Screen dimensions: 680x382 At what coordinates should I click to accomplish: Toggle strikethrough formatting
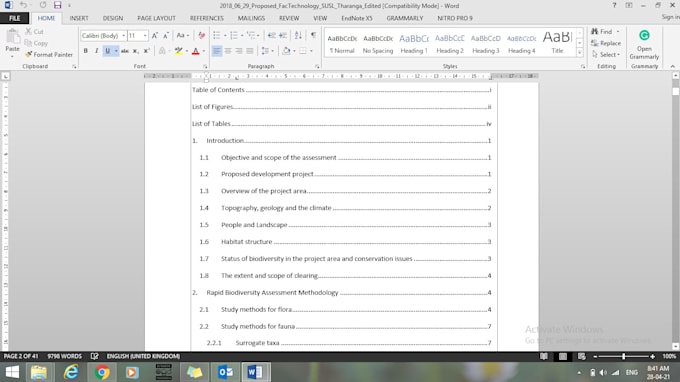(125, 51)
